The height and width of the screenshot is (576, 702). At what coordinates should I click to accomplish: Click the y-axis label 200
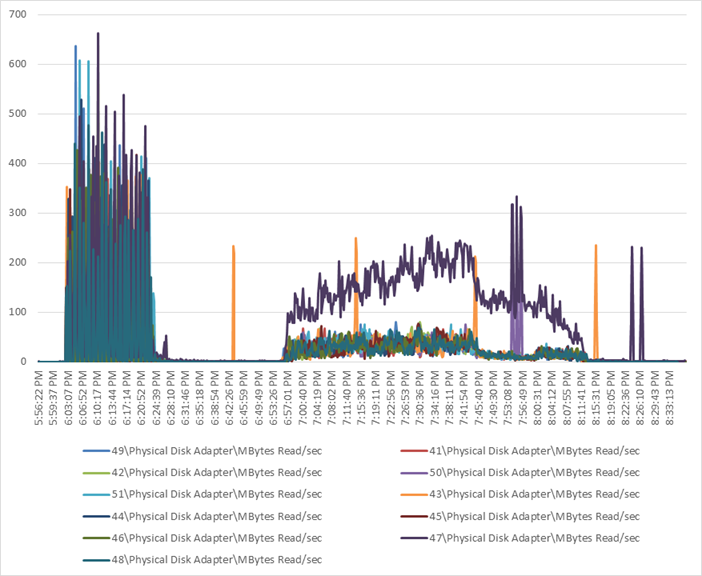pos(17,263)
